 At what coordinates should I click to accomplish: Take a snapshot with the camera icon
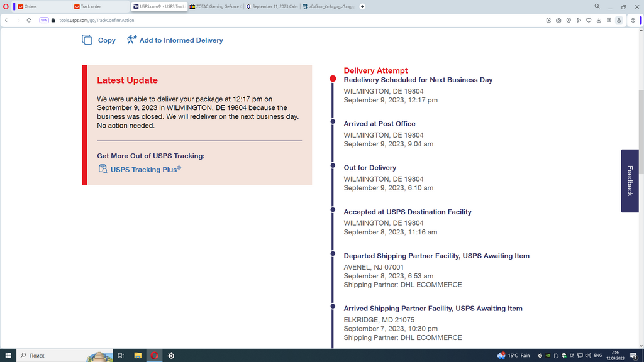click(x=558, y=20)
